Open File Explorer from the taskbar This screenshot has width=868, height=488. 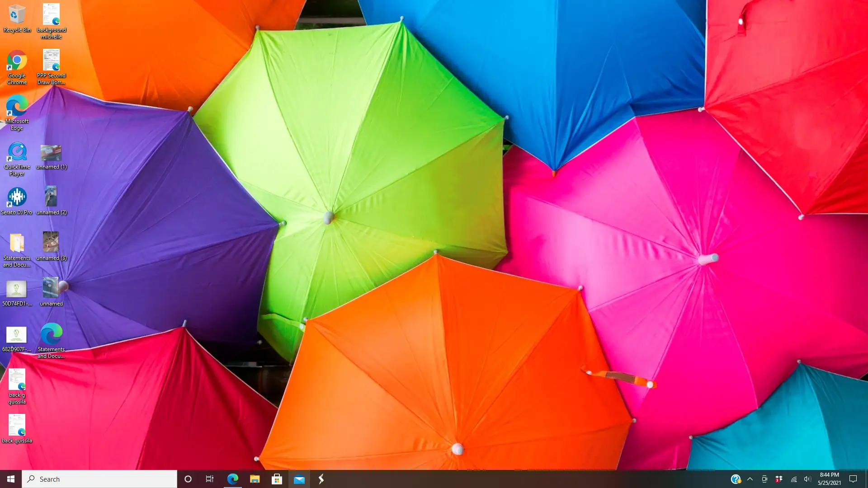pos(255,479)
